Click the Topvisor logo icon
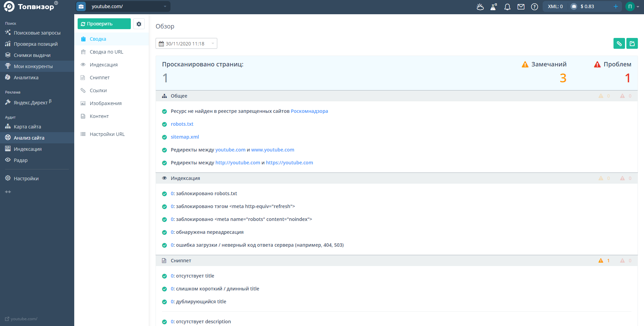Viewport: 644px width, 326px height. [9, 6]
